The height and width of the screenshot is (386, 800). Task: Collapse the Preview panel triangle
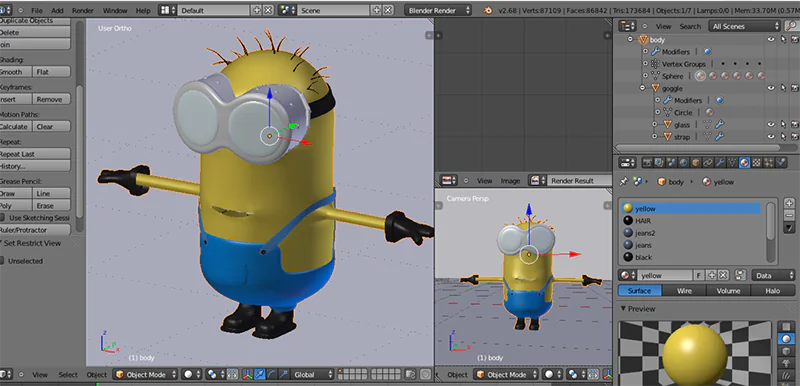tap(623, 308)
